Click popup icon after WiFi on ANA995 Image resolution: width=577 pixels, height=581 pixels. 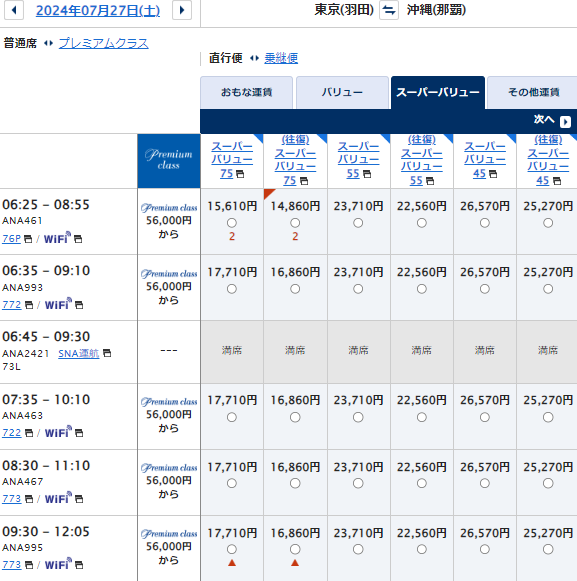tap(79, 565)
